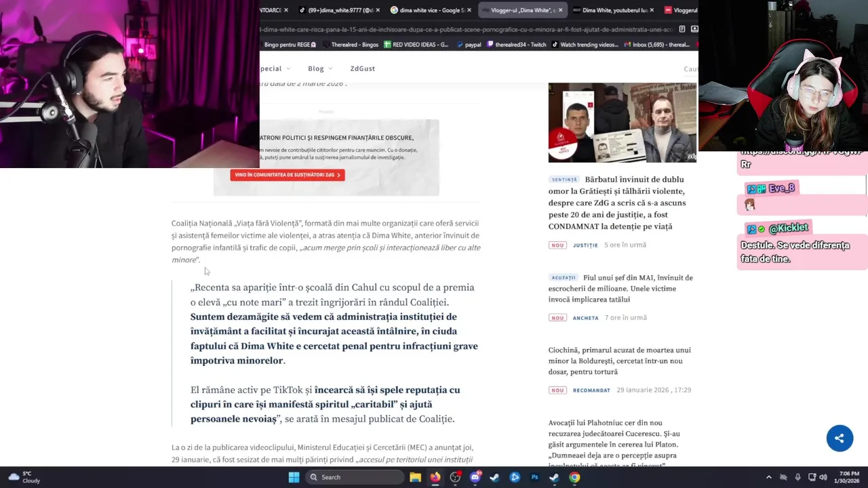Open 'Bingo pentru REGE' bookmark
868x488 pixels.
tap(290, 45)
